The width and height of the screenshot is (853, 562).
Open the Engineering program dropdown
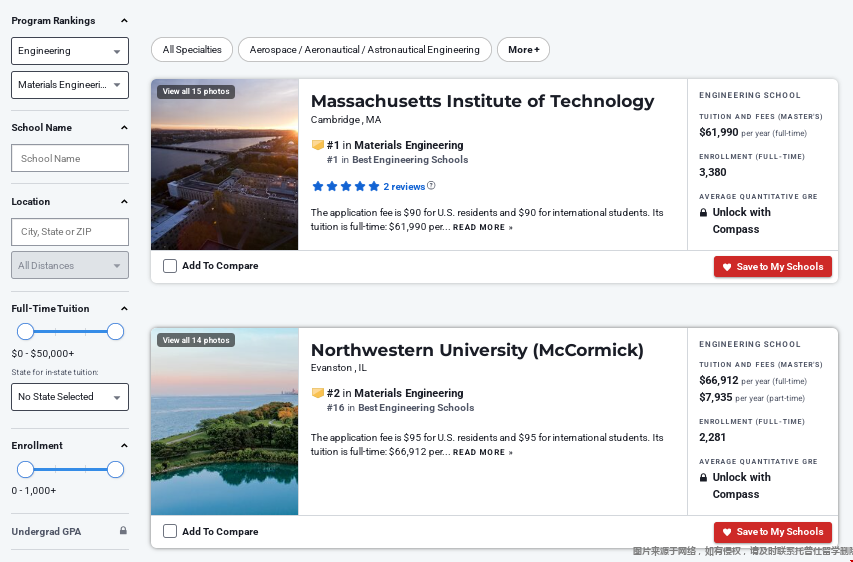[x=70, y=51]
